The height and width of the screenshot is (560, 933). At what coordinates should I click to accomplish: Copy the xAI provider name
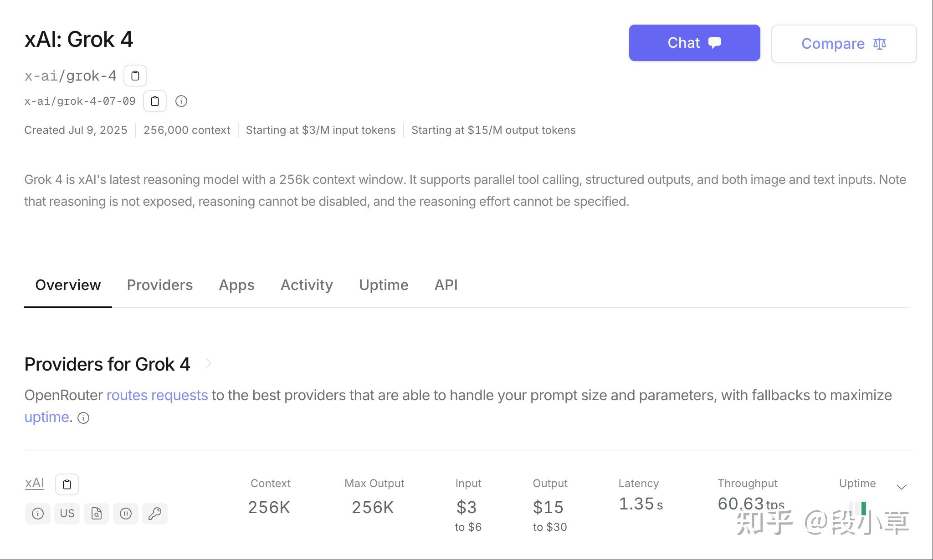pyautogui.click(x=67, y=484)
